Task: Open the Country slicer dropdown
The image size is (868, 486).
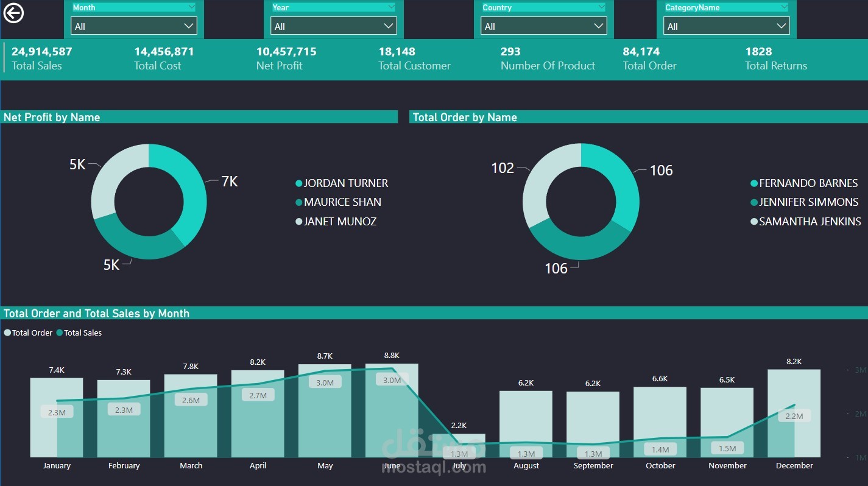Action: [544, 26]
